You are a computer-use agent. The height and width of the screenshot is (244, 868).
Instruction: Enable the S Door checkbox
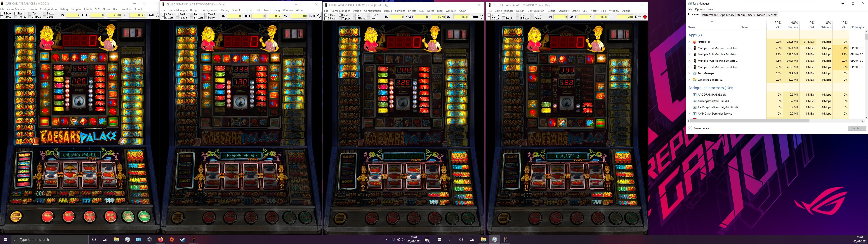click(x=2, y=14)
